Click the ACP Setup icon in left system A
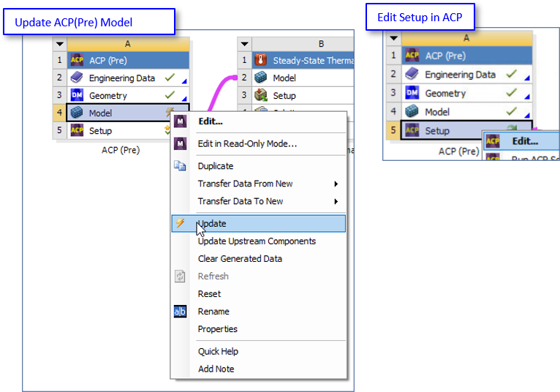 tap(77, 130)
